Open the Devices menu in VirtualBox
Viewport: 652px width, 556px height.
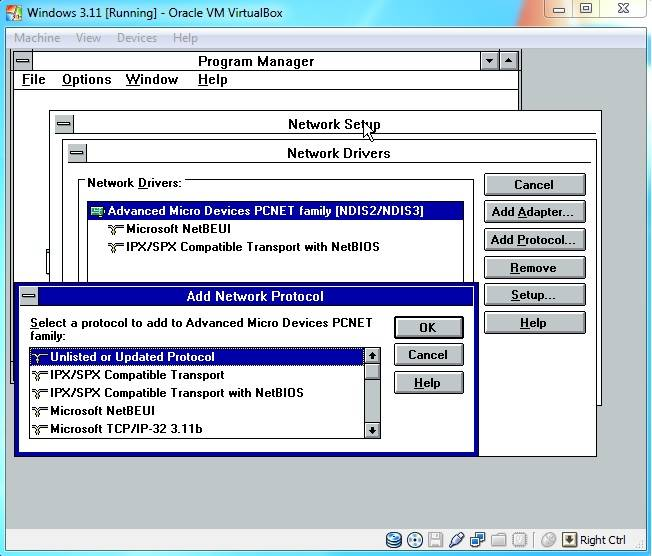pos(137,38)
